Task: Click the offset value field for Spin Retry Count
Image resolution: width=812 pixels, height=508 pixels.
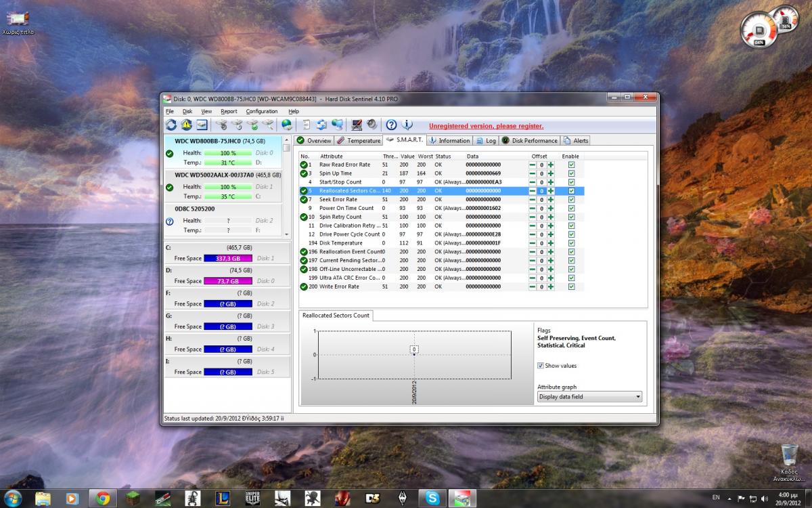Action: [542, 217]
